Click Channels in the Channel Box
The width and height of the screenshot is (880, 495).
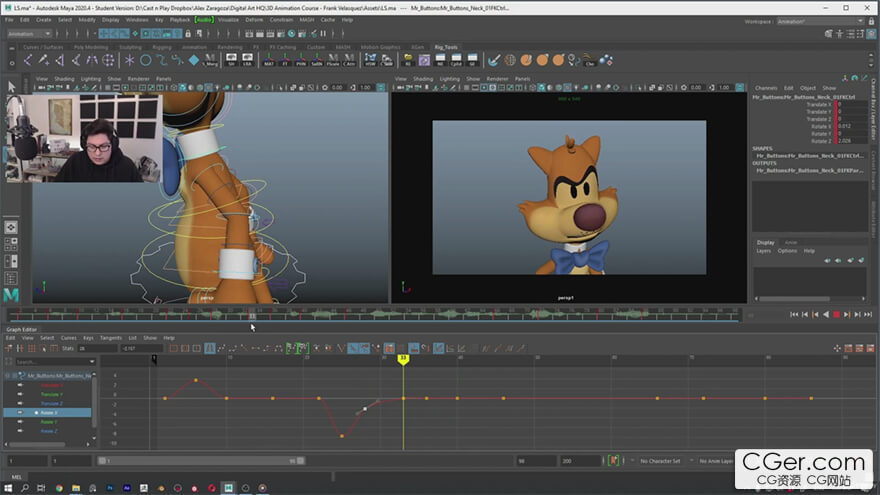pyautogui.click(x=766, y=88)
